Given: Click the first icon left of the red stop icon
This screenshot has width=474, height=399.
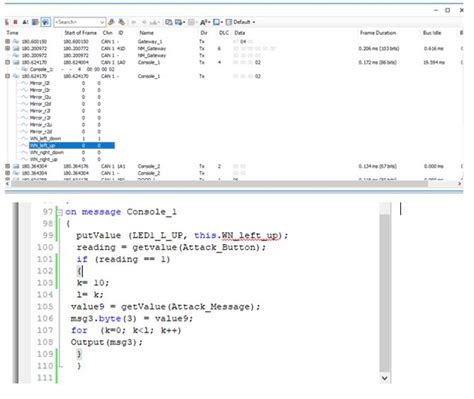Looking at the screenshot, I should [7, 22].
